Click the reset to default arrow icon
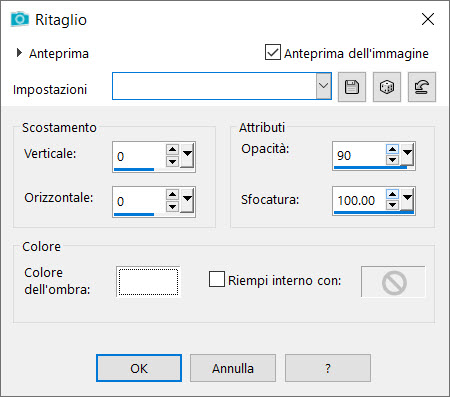450x397 pixels. click(x=422, y=87)
